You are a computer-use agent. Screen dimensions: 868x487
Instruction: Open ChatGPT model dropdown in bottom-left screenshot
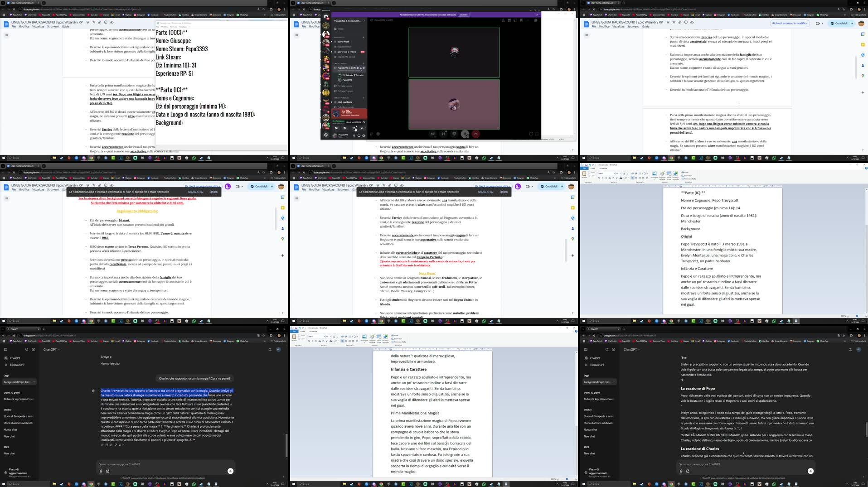51,349
